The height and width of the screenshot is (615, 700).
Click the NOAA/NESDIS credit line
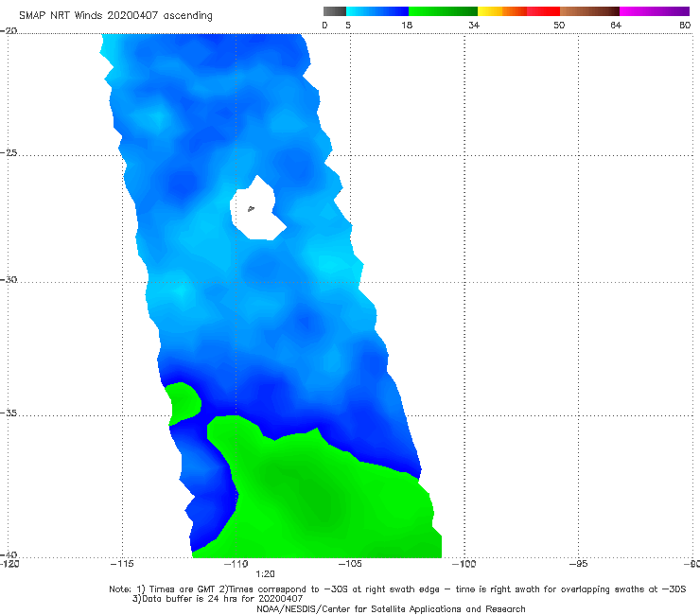click(x=391, y=609)
